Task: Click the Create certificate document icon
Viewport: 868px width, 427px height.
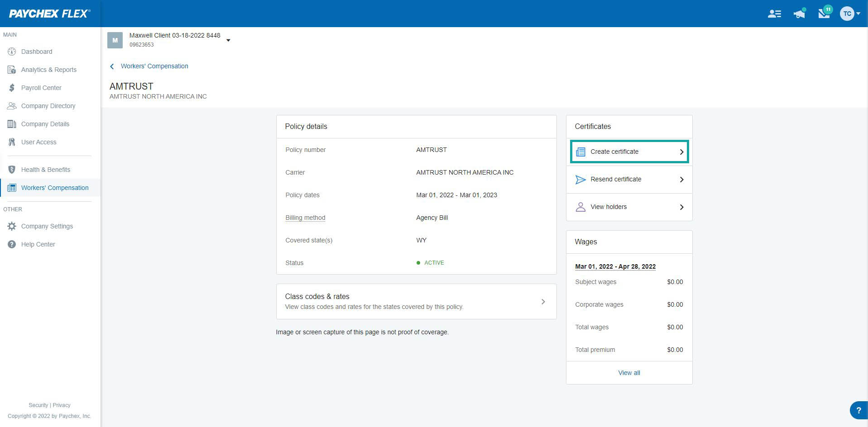Action: [x=580, y=152]
